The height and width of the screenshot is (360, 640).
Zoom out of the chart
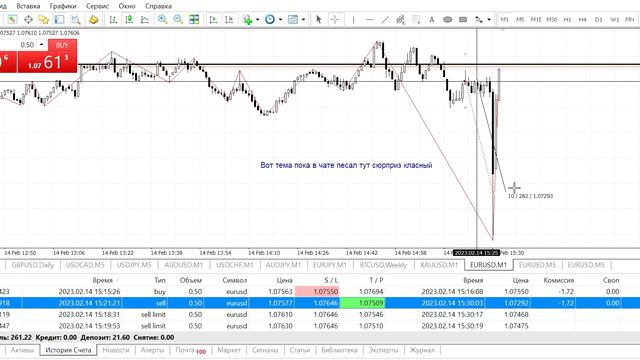pos(178,19)
